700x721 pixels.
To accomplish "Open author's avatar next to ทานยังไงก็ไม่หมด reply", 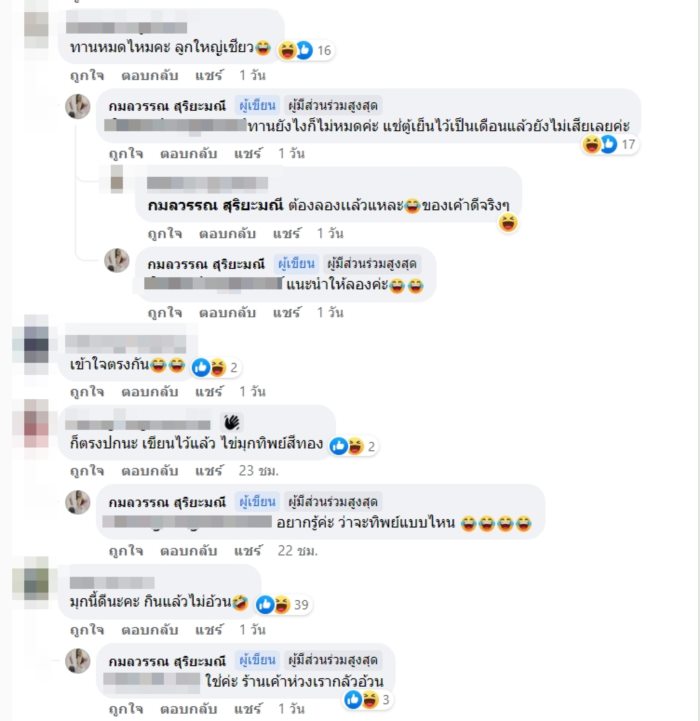I will coord(77,107).
